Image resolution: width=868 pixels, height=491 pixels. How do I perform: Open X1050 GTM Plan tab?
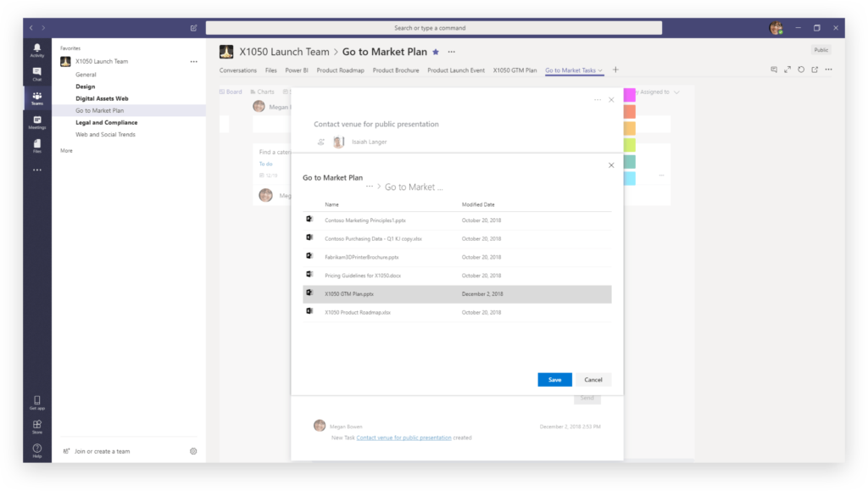point(515,70)
